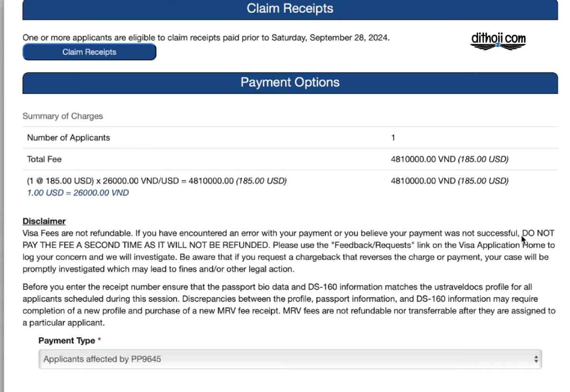Screen dimensions: 570x392
Task: Click the exchange rate note 1.00 USD = 26000.00 VND
Action: [78, 193]
